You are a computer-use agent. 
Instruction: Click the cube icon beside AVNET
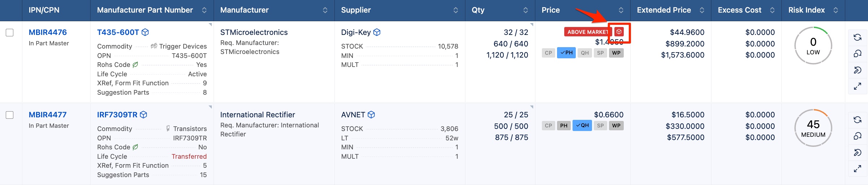371,115
